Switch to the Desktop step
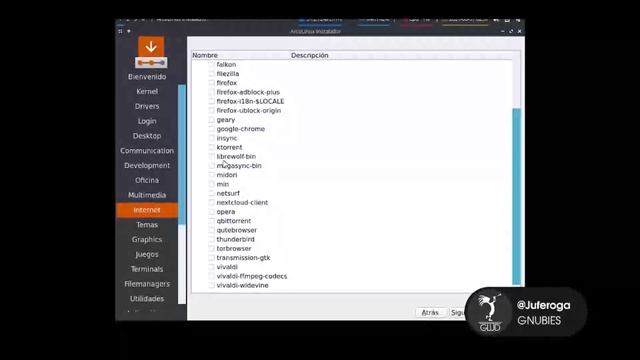This screenshot has height=360, width=640. pos(147,136)
